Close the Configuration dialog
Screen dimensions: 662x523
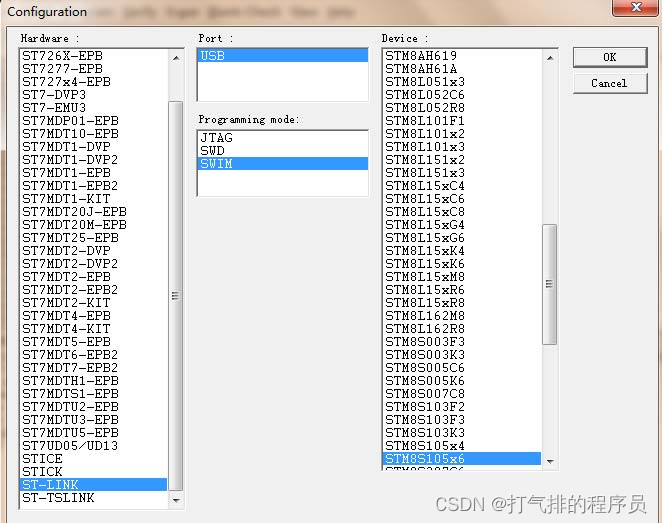pyautogui.click(x=635, y=7)
